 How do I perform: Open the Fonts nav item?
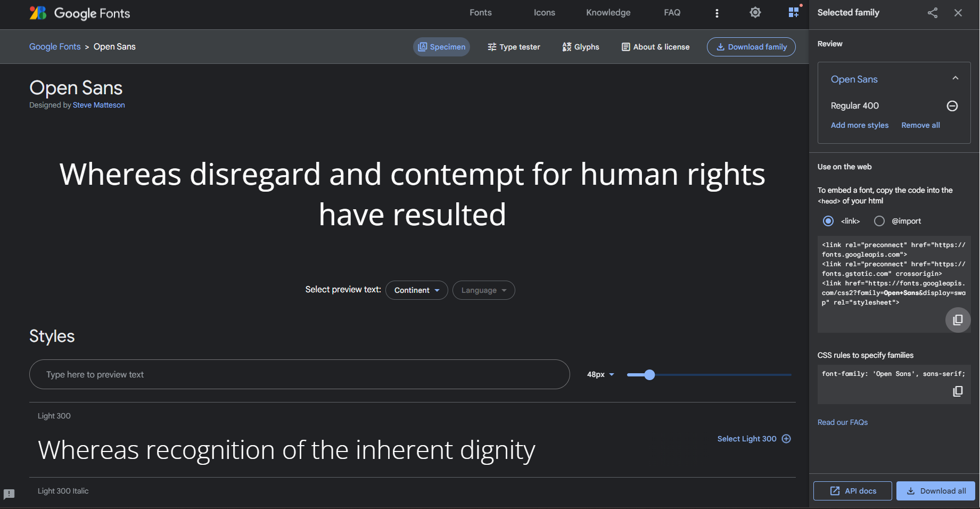pos(481,13)
